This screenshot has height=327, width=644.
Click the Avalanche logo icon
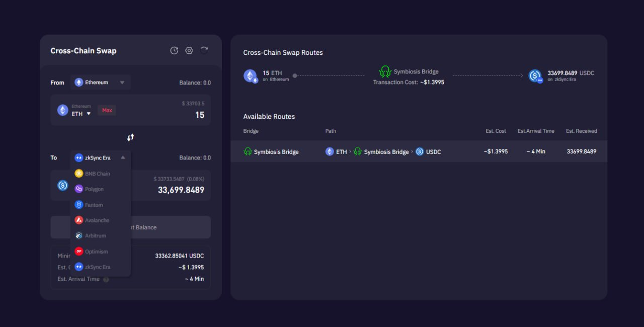coord(79,220)
